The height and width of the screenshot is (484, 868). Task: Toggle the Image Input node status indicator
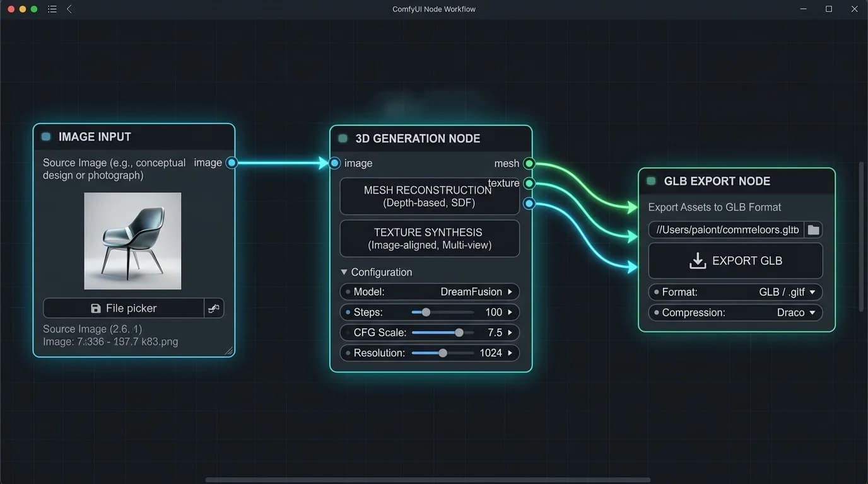coord(46,137)
